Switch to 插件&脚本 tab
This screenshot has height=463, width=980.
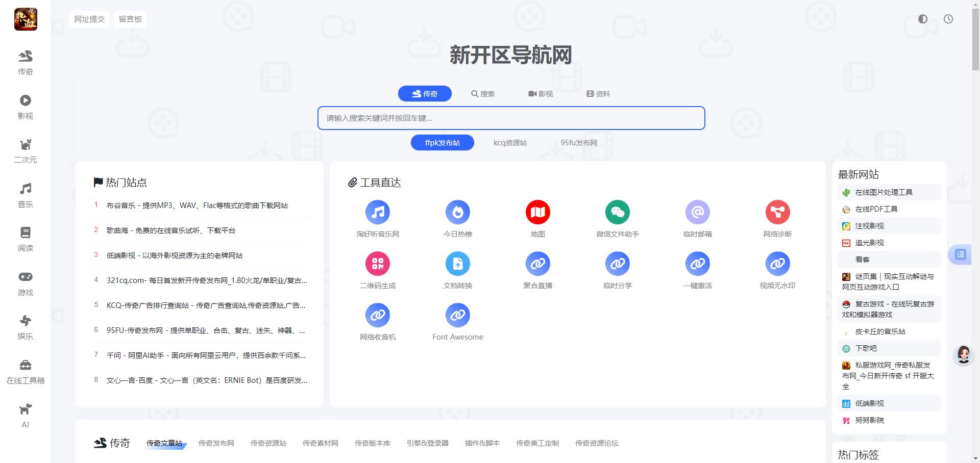482,443
